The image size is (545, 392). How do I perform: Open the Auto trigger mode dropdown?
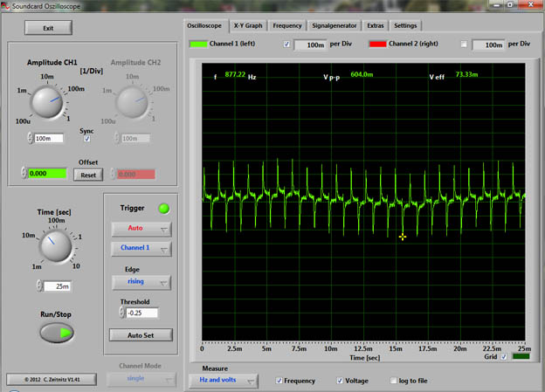[x=140, y=230]
